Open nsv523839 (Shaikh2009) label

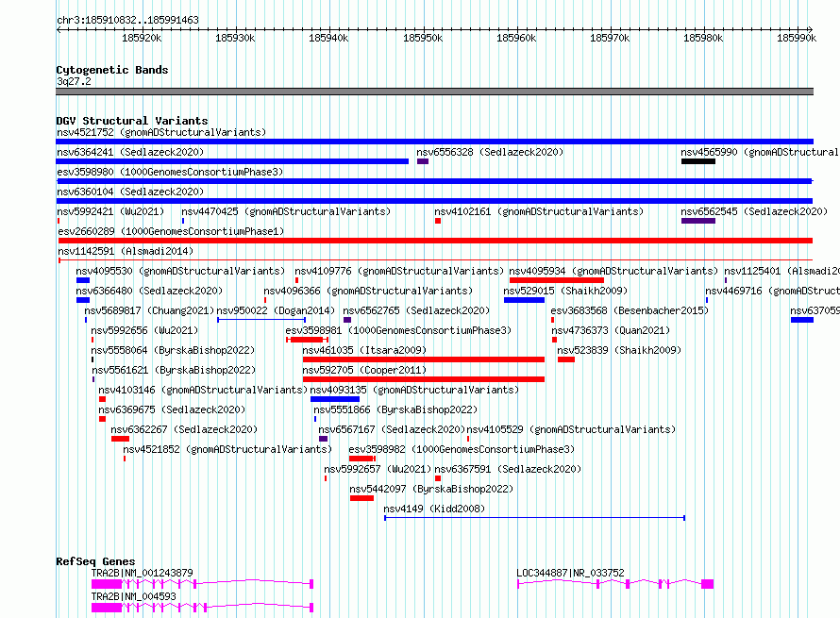(x=619, y=350)
